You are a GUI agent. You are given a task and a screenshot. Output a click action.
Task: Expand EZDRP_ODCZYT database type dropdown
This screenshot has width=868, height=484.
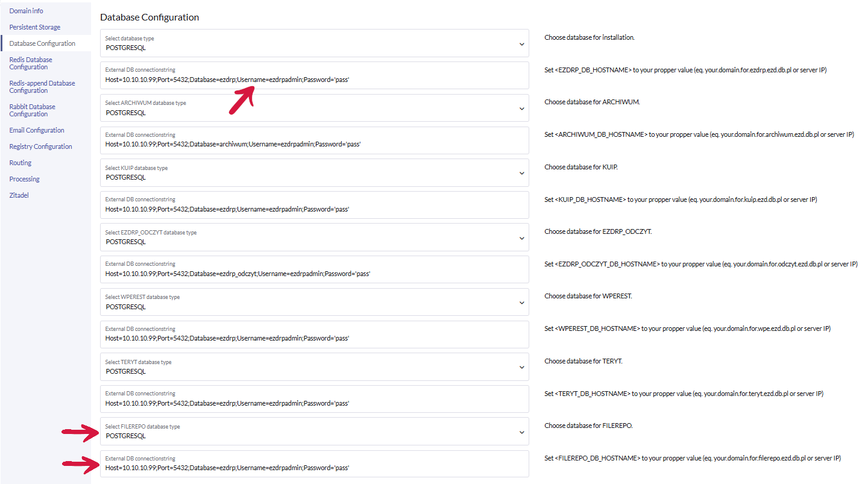pyautogui.click(x=521, y=237)
